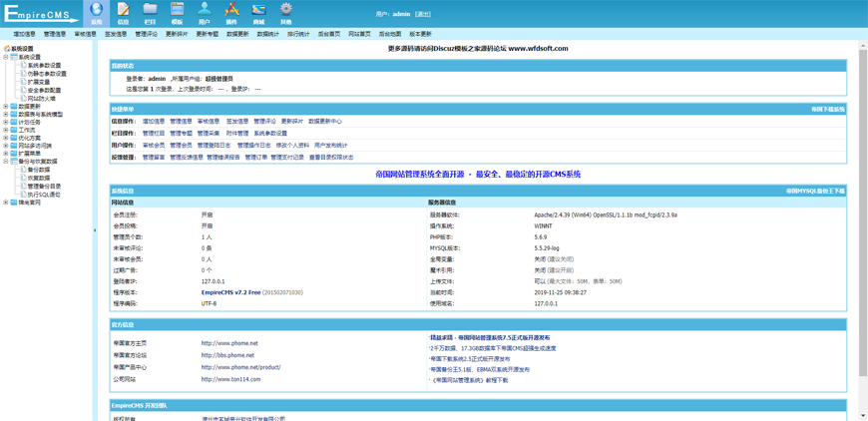This screenshot has width=868, height=421.
Task: Expand the 优化方案 tree folder
Action: [x=6, y=138]
